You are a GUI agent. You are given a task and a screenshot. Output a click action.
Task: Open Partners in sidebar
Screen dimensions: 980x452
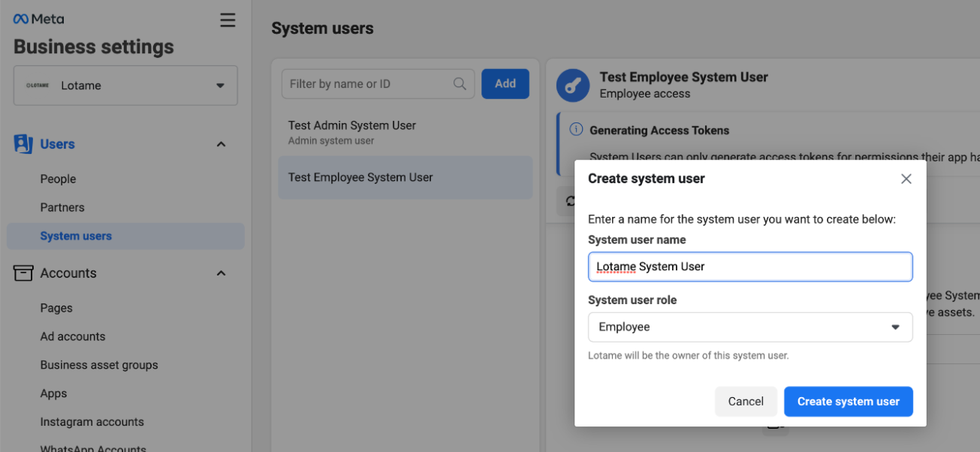coord(62,207)
